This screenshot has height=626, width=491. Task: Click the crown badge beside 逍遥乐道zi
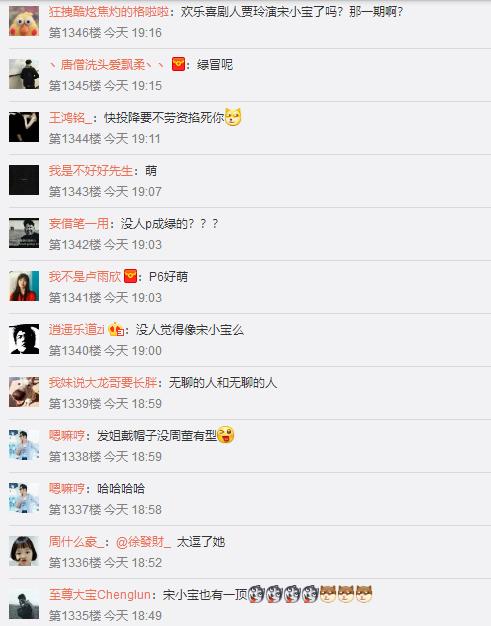(116, 329)
